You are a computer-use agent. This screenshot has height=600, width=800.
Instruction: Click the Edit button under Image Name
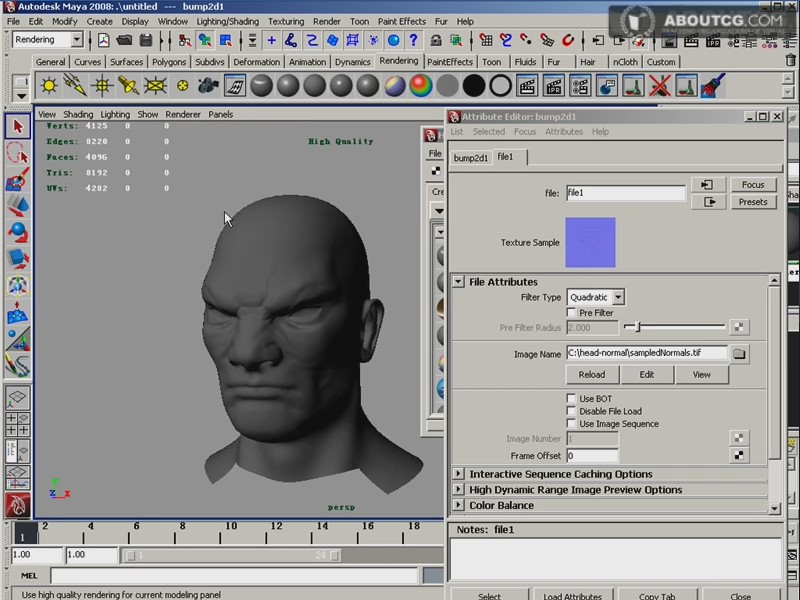(x=646, y=374)
